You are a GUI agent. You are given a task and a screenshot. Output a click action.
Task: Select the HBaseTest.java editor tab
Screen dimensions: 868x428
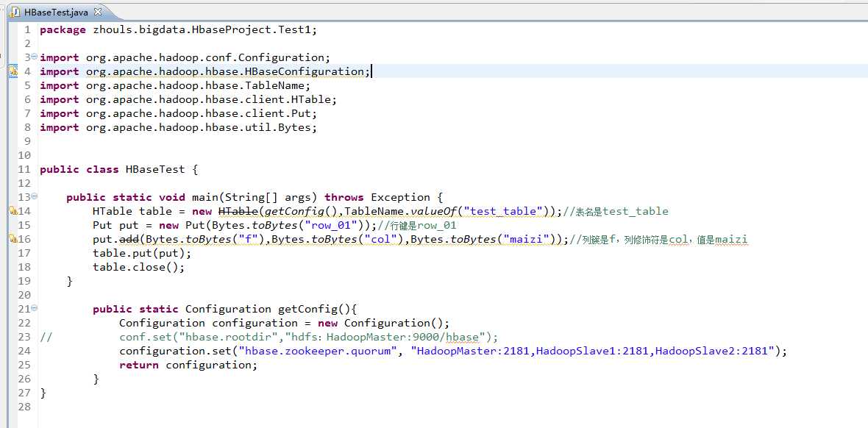[x=55, y=12]
